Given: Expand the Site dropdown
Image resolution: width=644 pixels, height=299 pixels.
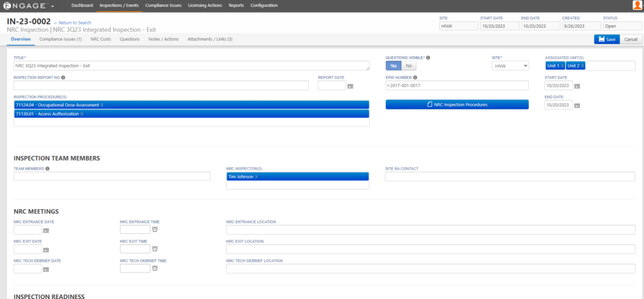Looking at the screenshot, I should click(x=510, y=65).
